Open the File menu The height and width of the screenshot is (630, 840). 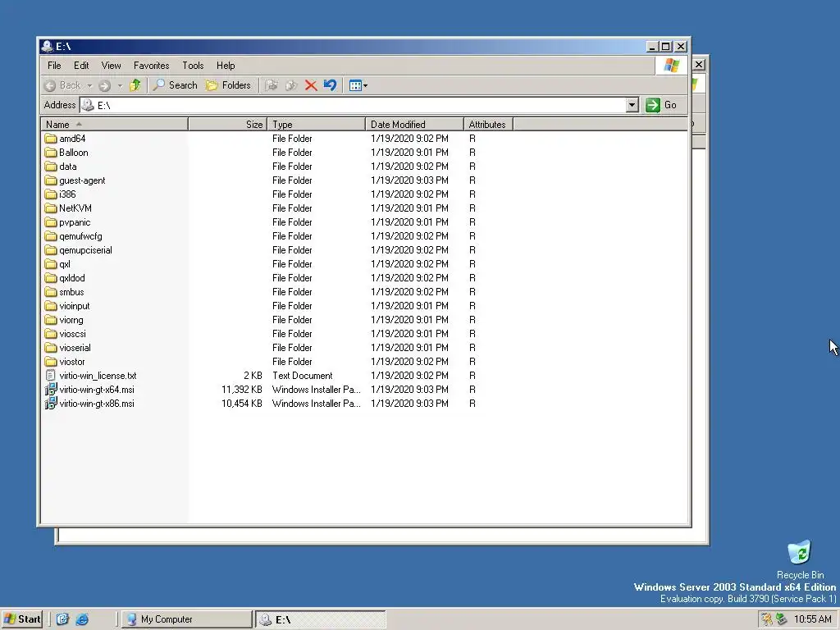pos(54,66)
